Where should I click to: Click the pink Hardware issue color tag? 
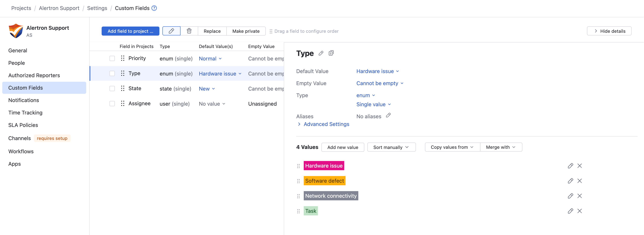coord(324,166)
